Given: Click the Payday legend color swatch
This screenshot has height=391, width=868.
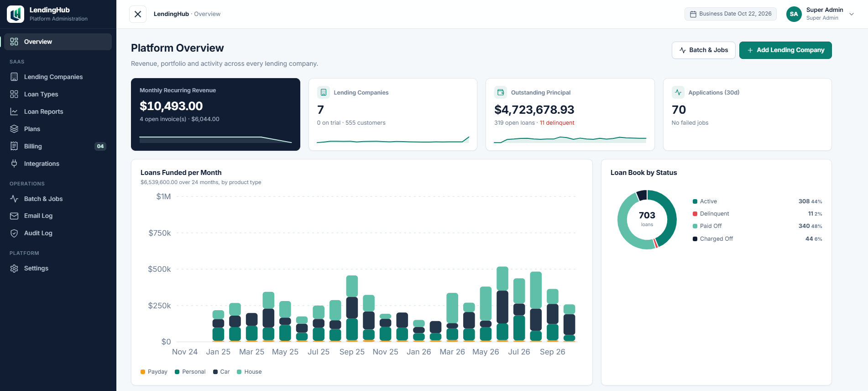Looking at the screenshot, I should 143,372.
